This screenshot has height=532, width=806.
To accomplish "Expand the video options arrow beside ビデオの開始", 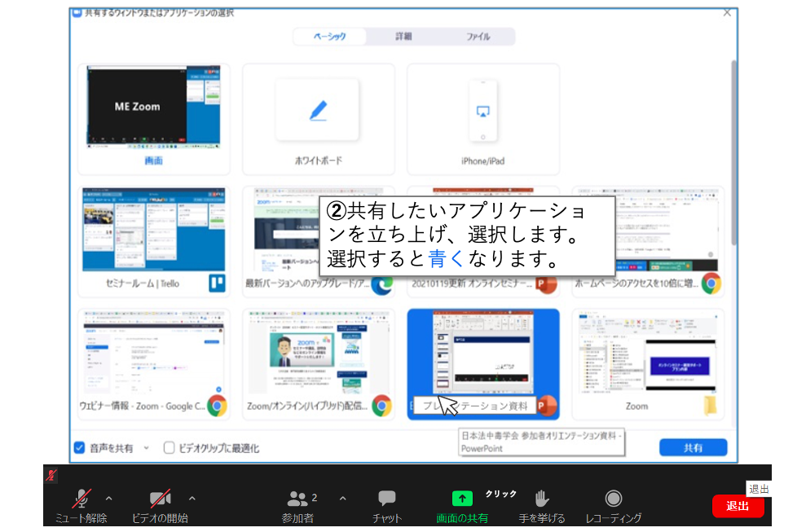I will (192, 498).
